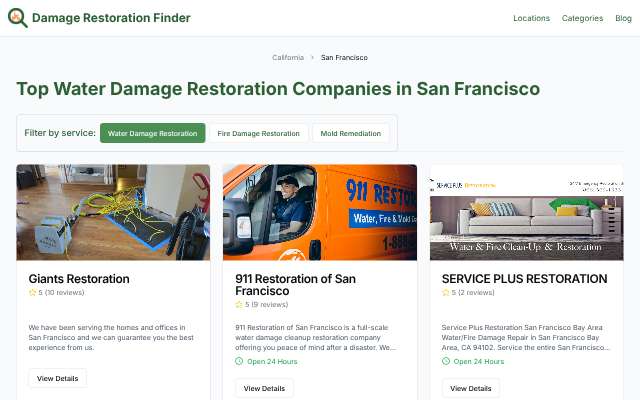Click the '5 (2 reviews)' rating text
This screenshot has height=400, width=640.
(473, 293)
